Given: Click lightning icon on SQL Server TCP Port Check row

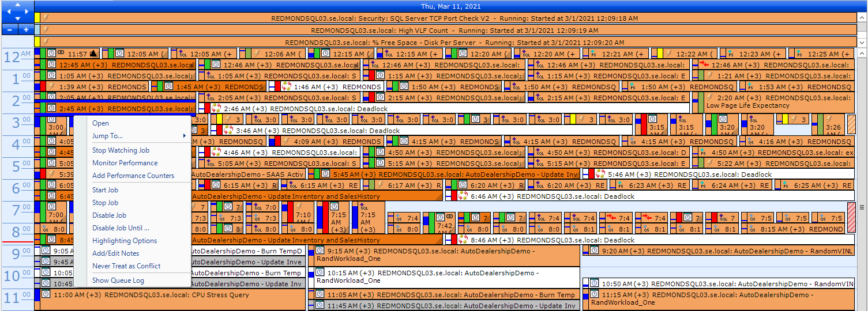Looking at the screenshot, I should (46, 18).
